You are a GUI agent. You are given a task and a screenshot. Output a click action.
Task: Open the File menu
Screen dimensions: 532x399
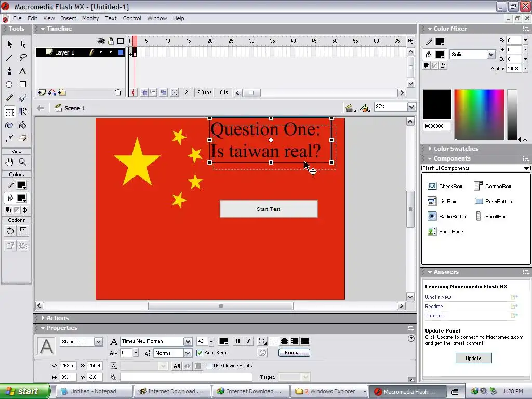point(17,18)
